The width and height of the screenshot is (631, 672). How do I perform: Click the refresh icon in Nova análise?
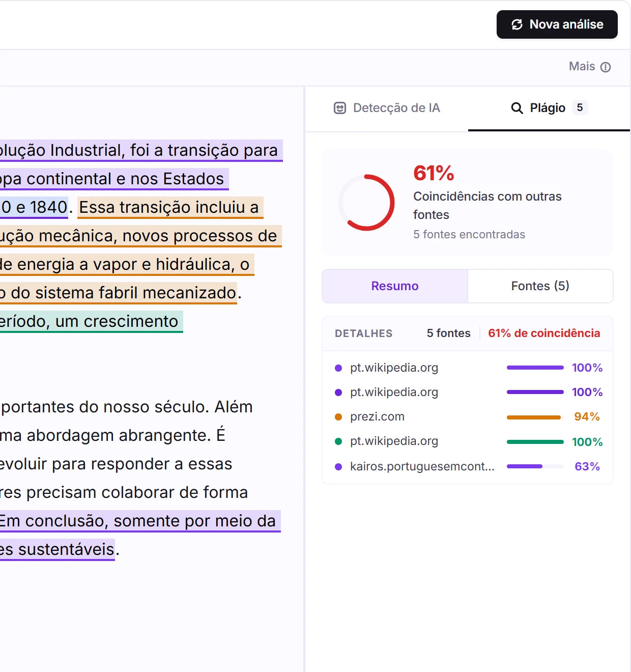pyautogui.click(x=517, y=24)
